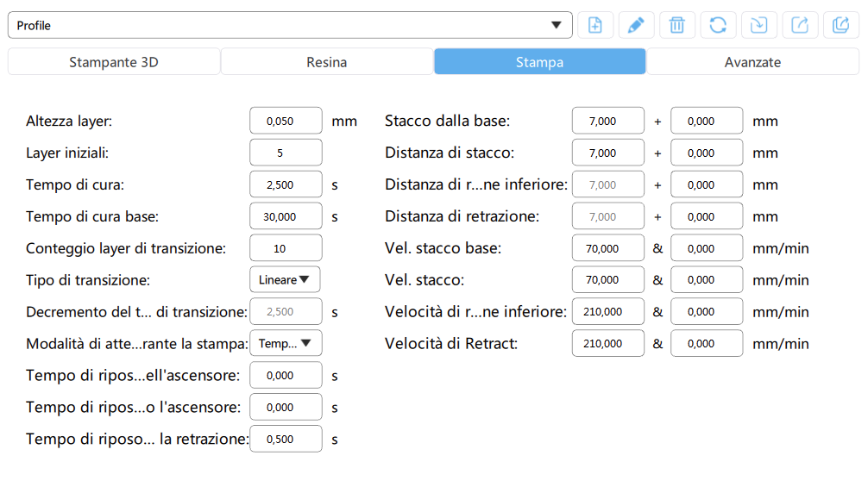Select the Conteggio layer di transizione field
The width and height of the screenshot is (868, 487).
pos(286,249)
